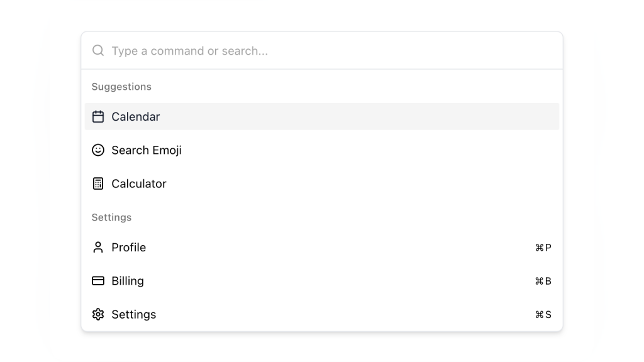Select the Calendar suggestion
The image size is (644, 362).
[136, 117]
